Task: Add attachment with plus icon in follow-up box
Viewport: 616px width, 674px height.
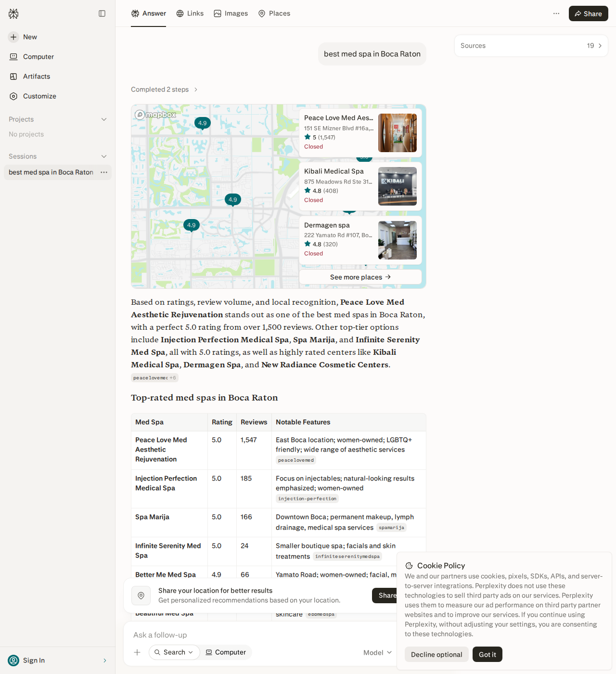Action: click(x=137, y=652)
